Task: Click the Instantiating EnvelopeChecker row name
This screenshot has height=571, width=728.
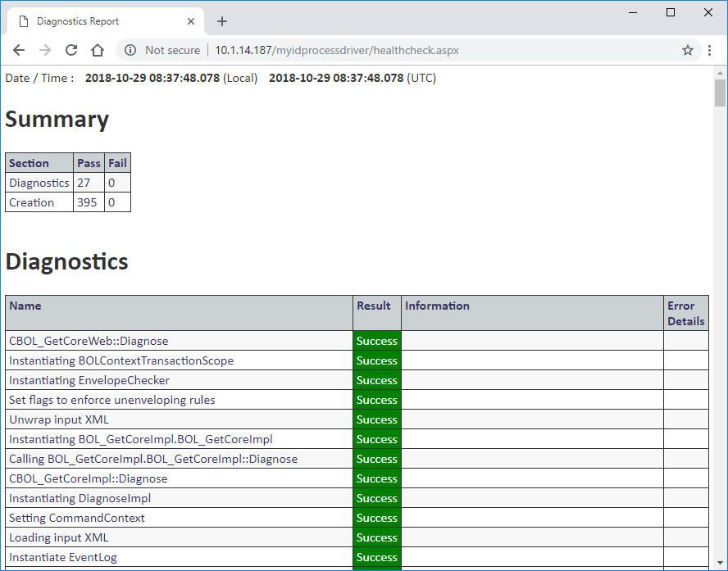Action: click(89, 380)
